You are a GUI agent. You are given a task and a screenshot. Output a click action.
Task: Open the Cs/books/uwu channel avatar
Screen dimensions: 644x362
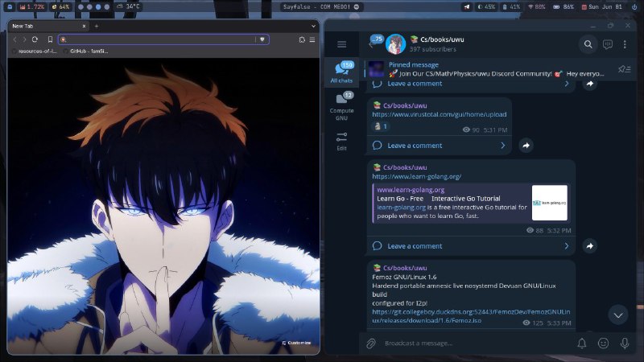coord(395,44)
